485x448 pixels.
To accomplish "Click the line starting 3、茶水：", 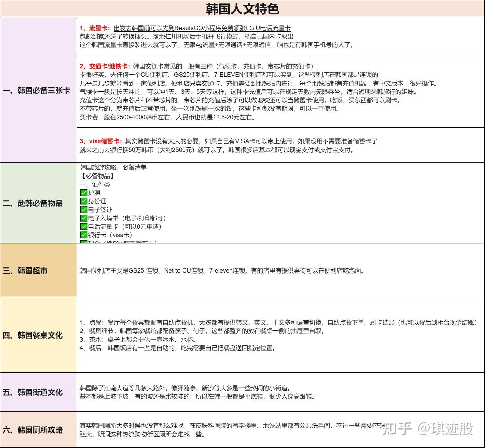I will tap(138, 340).
